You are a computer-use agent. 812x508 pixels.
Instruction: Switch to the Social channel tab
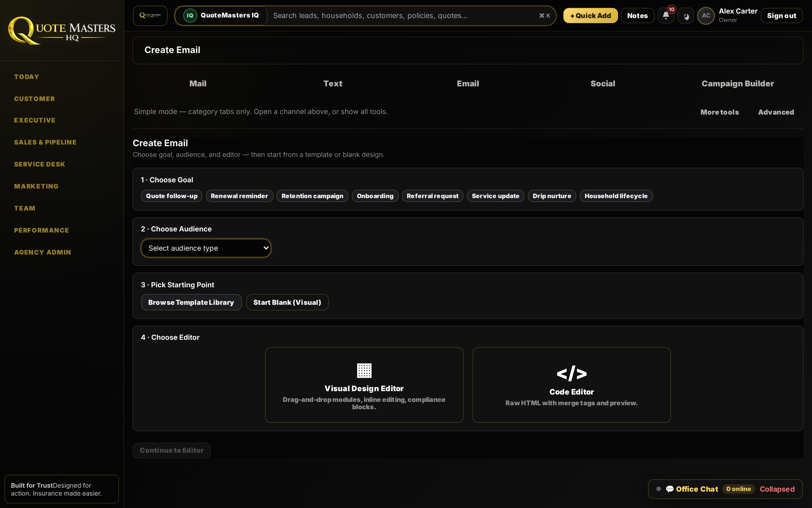603,83
